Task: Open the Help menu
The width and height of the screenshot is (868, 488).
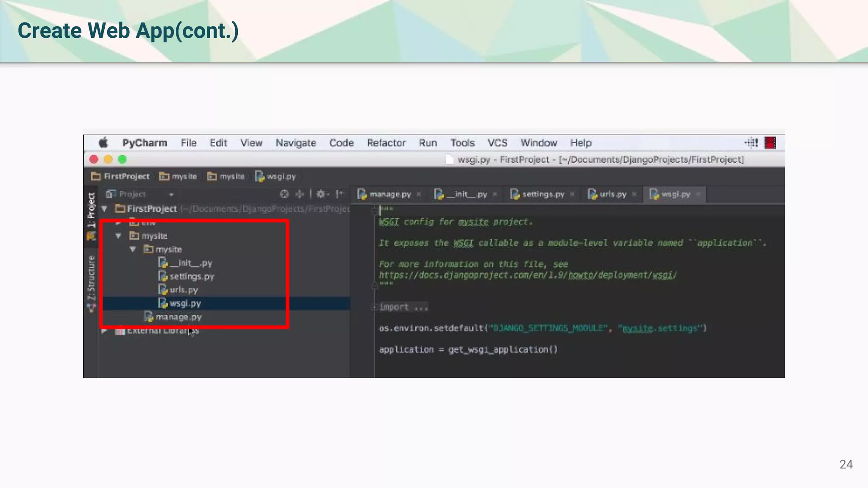Action: click(x=581, y=143)
